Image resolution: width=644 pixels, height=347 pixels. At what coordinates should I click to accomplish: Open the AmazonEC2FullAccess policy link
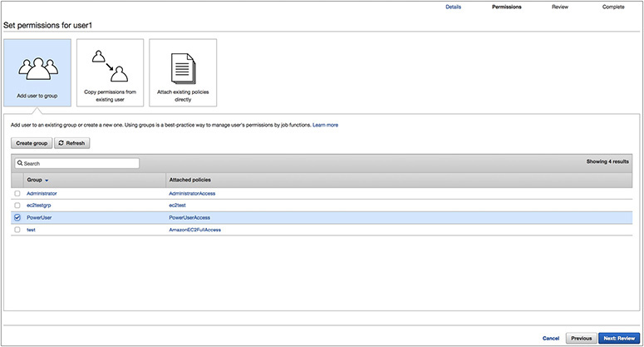(194, 230)
